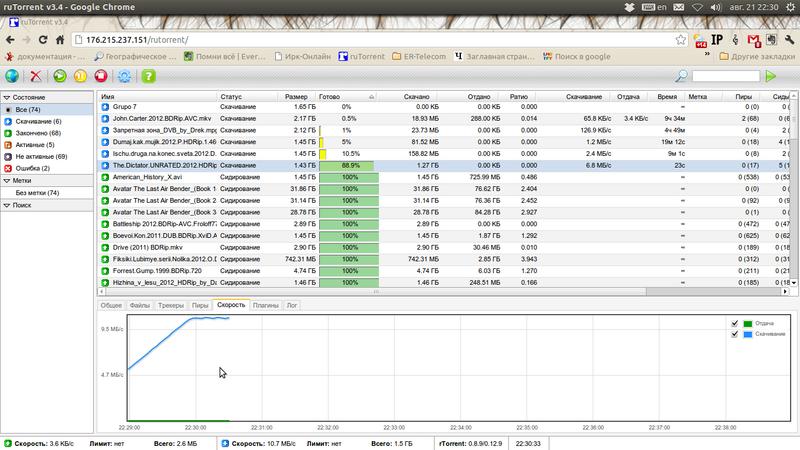Click the green go arrow beside search
Image resolution: width=800 pixels, height=450 pixels.
pos(771,76)
